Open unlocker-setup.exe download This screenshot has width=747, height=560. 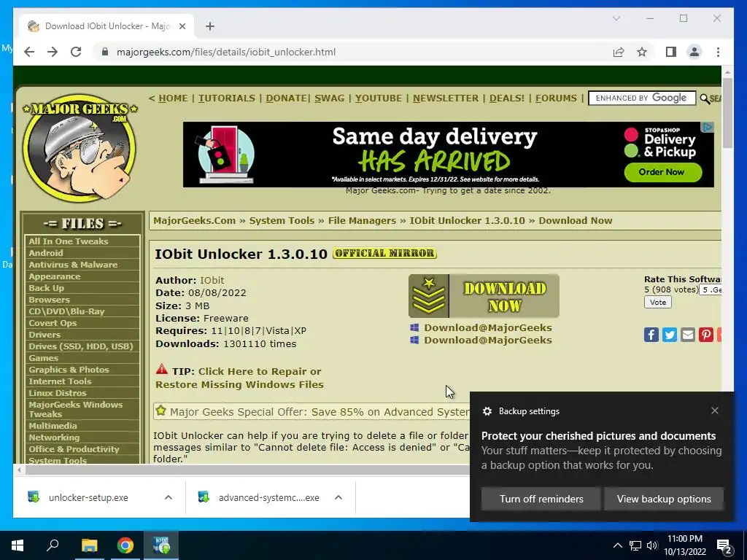coord(88,497)
